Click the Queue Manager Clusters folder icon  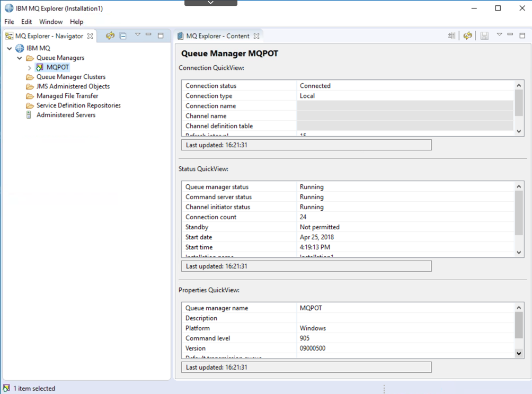tap(30, 77)
